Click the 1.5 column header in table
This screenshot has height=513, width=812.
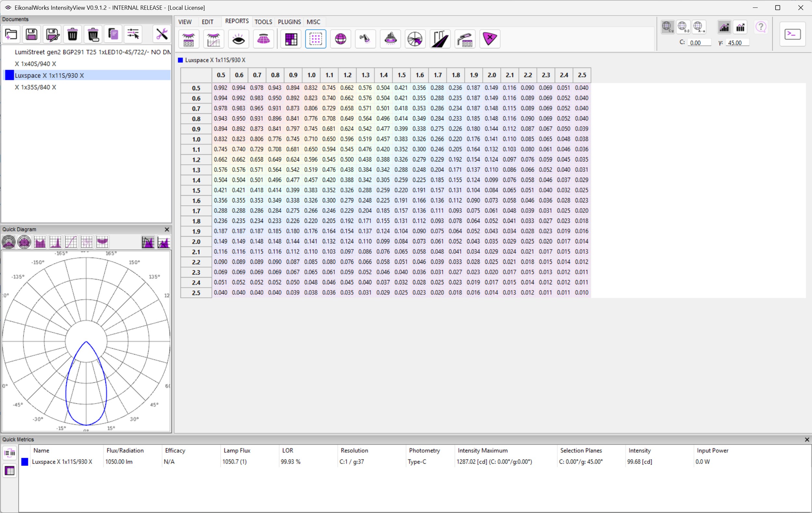tap(402, 75)
